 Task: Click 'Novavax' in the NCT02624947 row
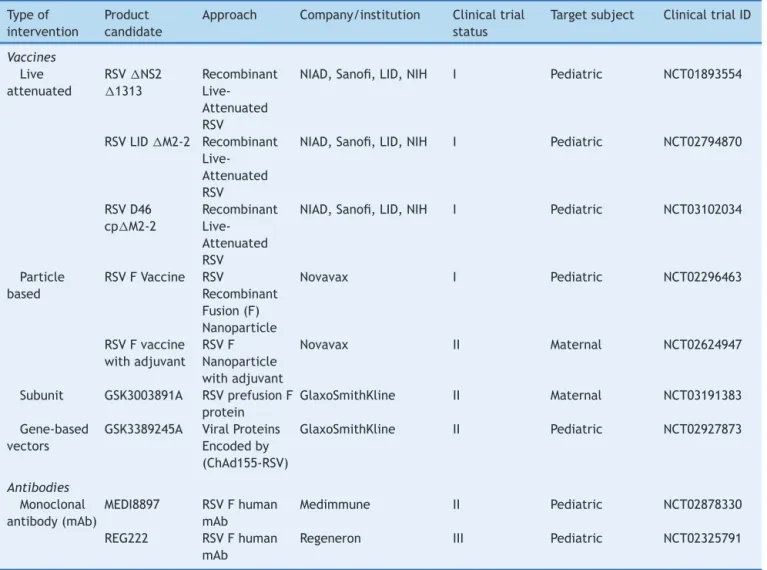coord(324,344)
